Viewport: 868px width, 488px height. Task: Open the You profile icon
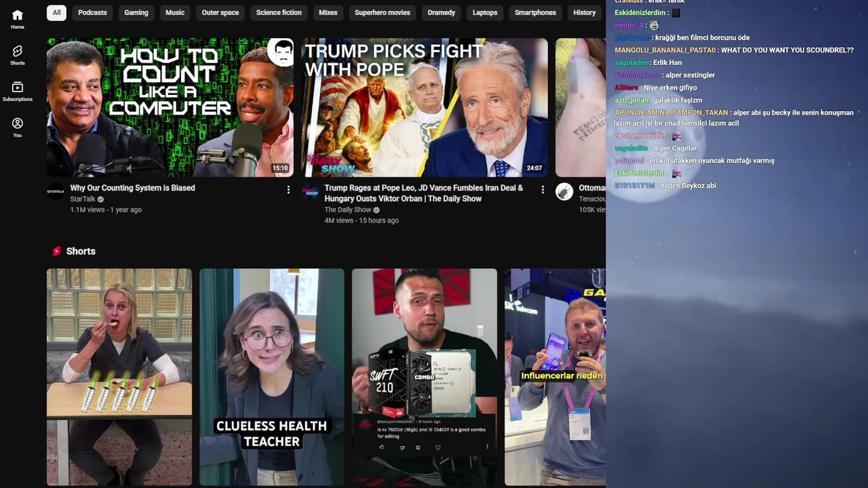(x=18, y=127)
